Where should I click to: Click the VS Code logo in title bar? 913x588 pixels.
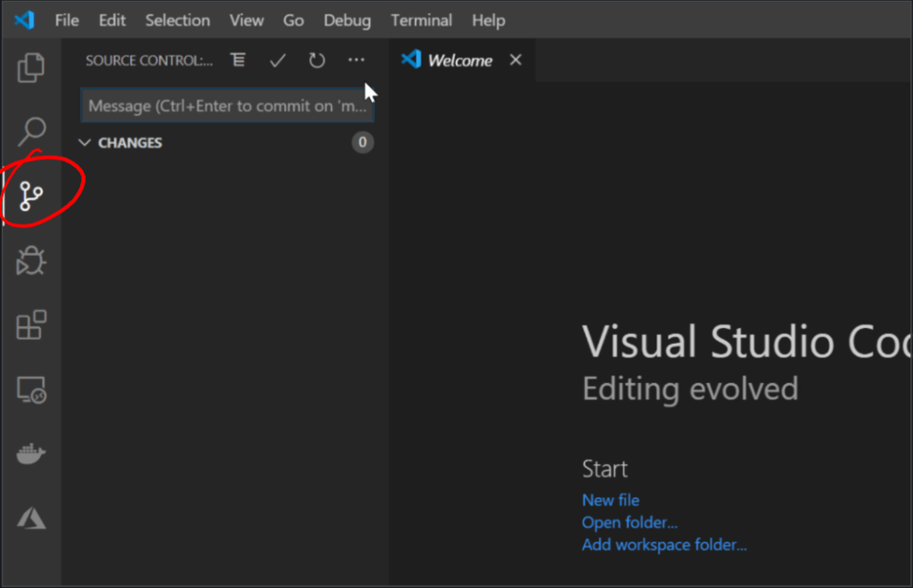(x=24, y=20)
